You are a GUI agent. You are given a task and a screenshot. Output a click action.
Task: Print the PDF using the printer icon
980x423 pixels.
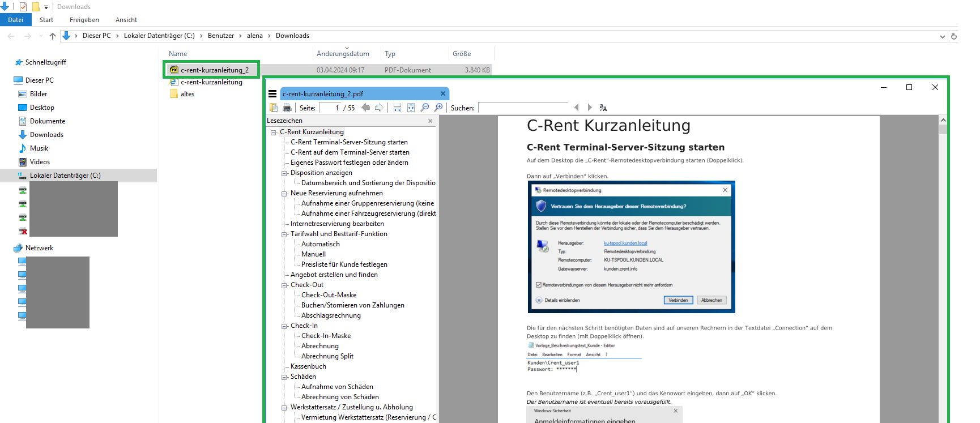tap(287, 108)
